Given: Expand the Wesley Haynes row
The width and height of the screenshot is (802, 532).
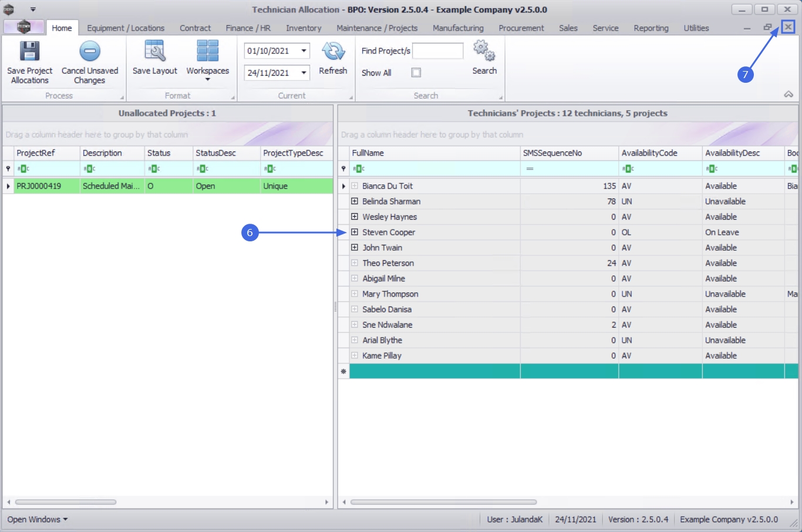Looking at the screenshot, I should (355, 217).
